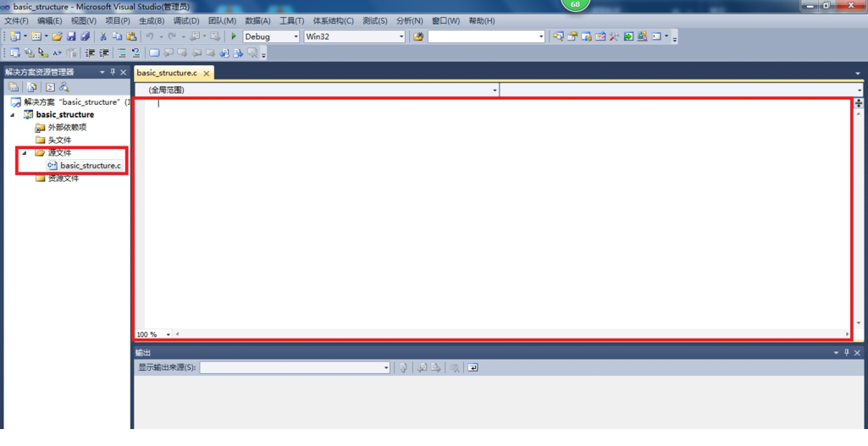
Task: Toggle auto-hide pin on the Output panel
Action: [x=847, y=352]
